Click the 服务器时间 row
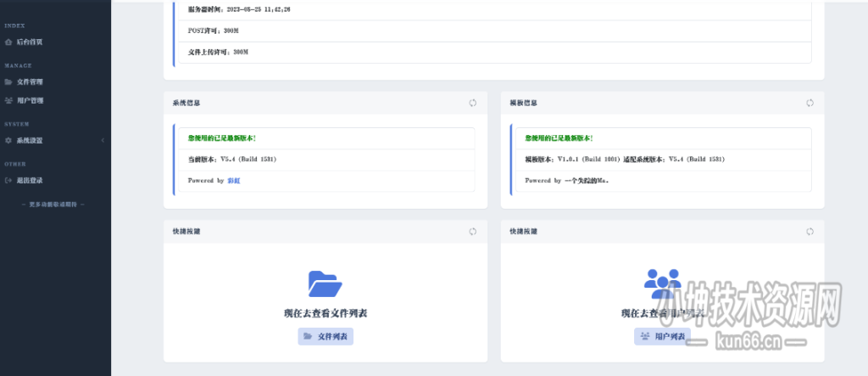Screen dimensions: 868x376 point(494,10)
